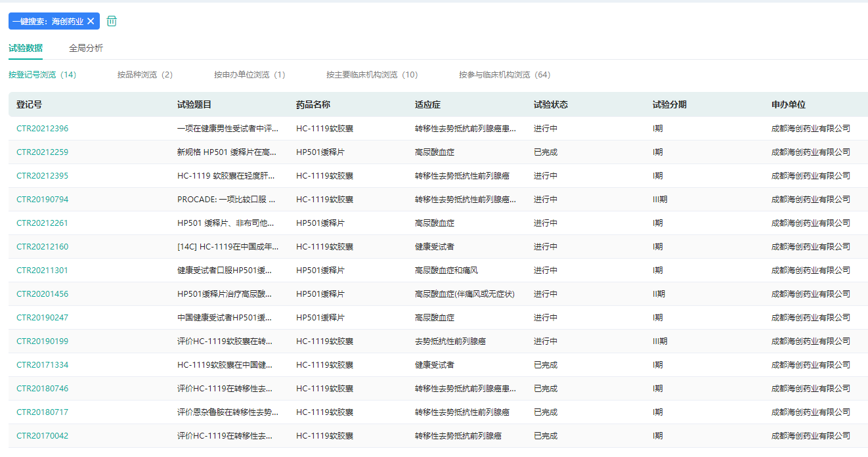This screenshot has width=868, height=457.
Task: Open registration link CTR20190199
Action: click(x=43, y=341)
